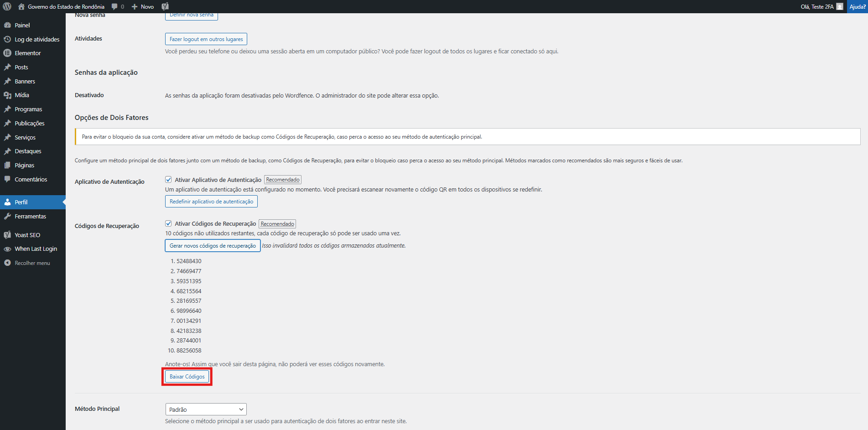Click the Recolher menu collapse icon
Image resolution: width=868 pixels, height=430 pixels.
tap(7, 263)
